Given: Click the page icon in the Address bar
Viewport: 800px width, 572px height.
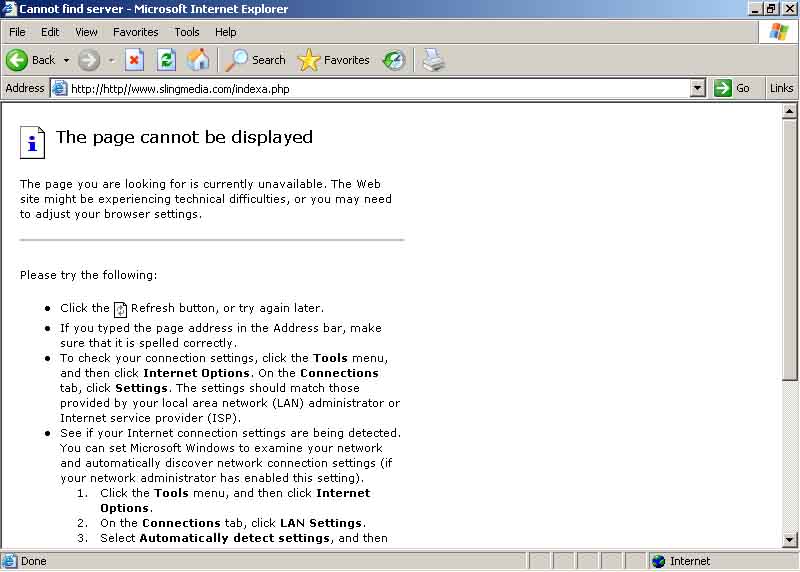Looking at the screenshot, I should coord(60,88).
